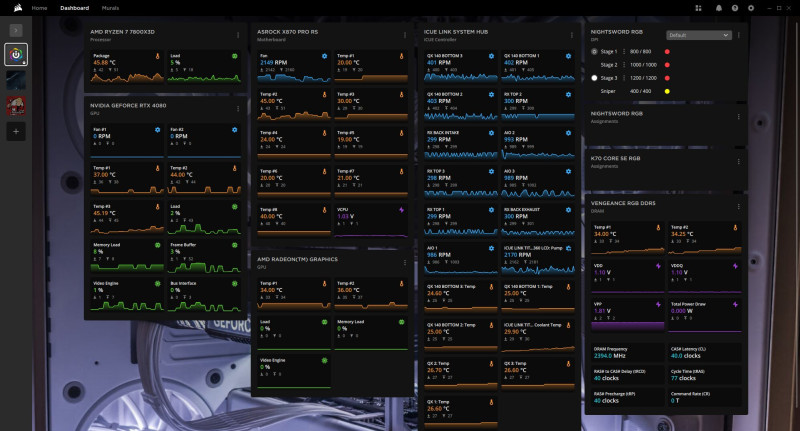Select the red character profile thumbnail
The height and width of the screenshot is (431, 800).
(16, 106)
